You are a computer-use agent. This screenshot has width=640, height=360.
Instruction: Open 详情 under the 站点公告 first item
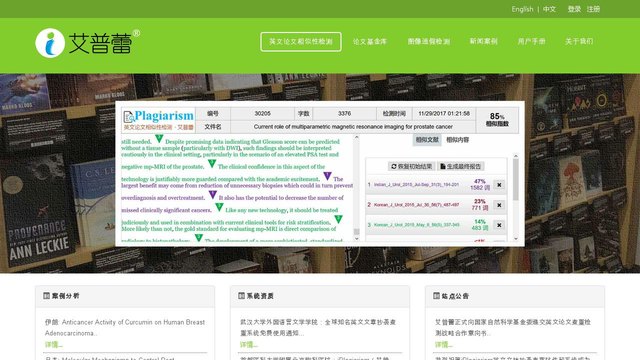[x=443, y=344]
